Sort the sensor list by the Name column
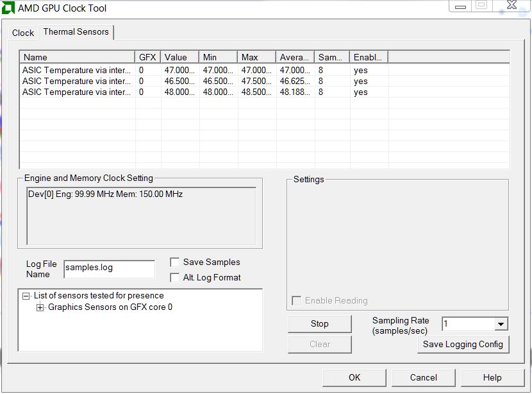Viewport: 532px width, 394px height. pos(78,57)
